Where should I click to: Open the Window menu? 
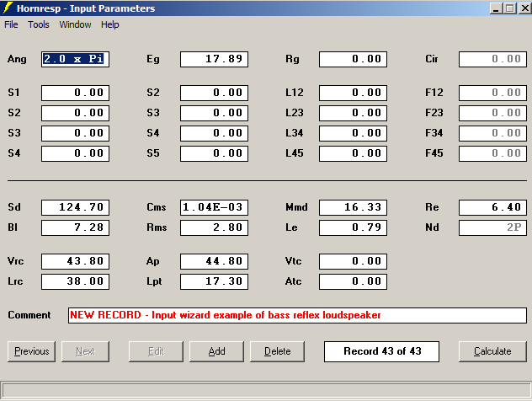75,24
